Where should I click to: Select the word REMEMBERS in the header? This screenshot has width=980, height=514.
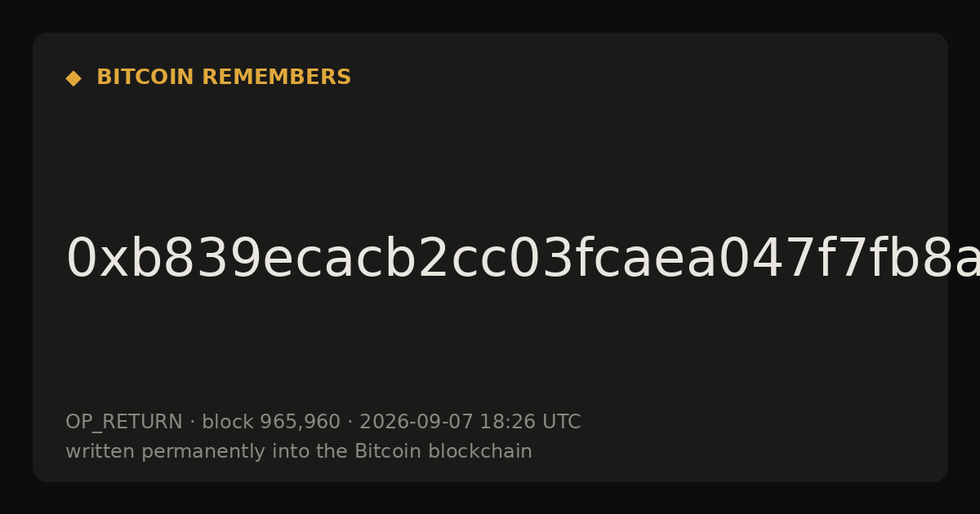(x=276, y=78)
